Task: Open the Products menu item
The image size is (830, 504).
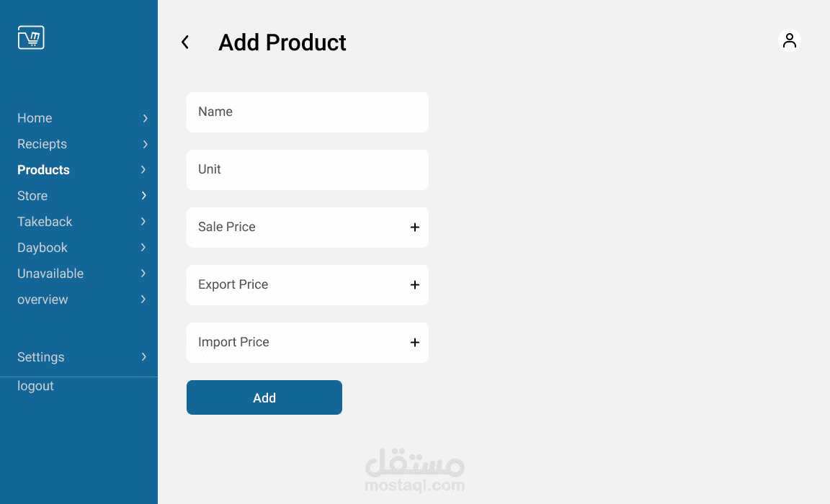Action: point(44,170)
